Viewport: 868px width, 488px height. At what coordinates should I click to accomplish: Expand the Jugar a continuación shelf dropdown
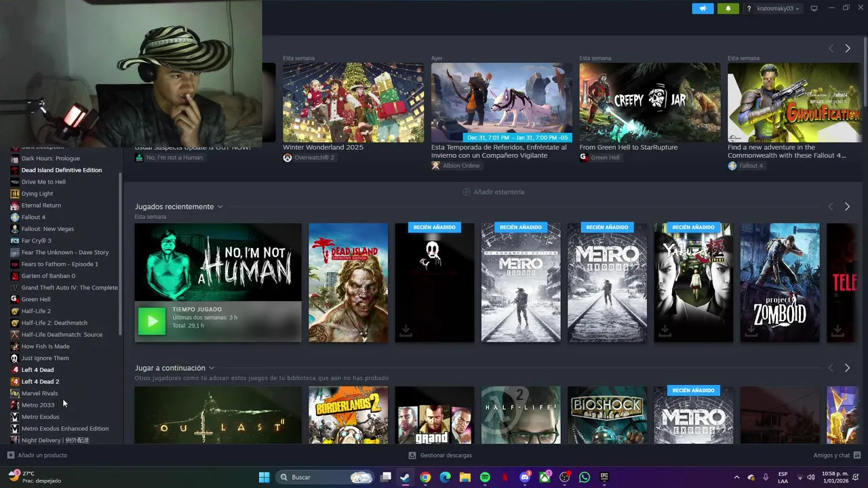click(212, 368)
